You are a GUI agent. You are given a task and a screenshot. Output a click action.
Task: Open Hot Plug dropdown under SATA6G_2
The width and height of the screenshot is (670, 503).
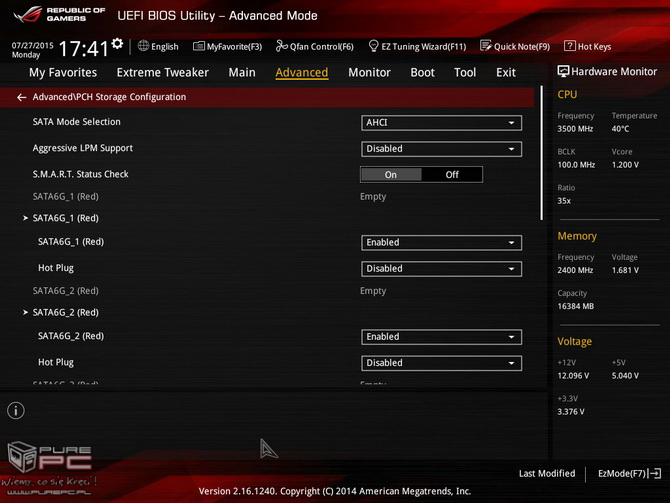coord(441,363)
